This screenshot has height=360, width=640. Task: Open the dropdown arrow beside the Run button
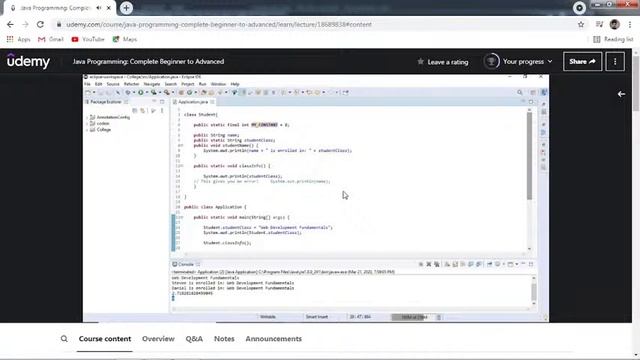[147, 93]
